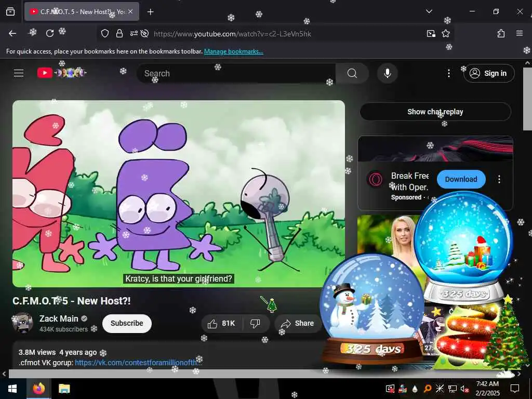Open the Windows notification center icon
Screen dimensions: 532x399
point(515,389)
